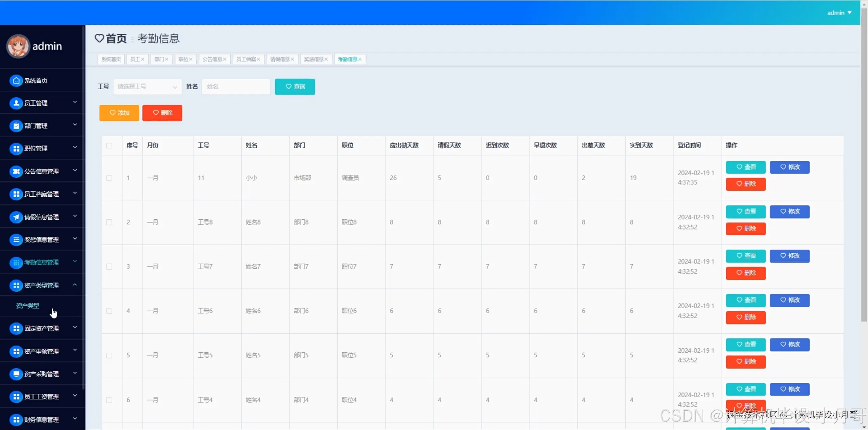Screen dimensions: 868x430
Task: Open the 工号 selection dropdown
Action: pos(147,87)
